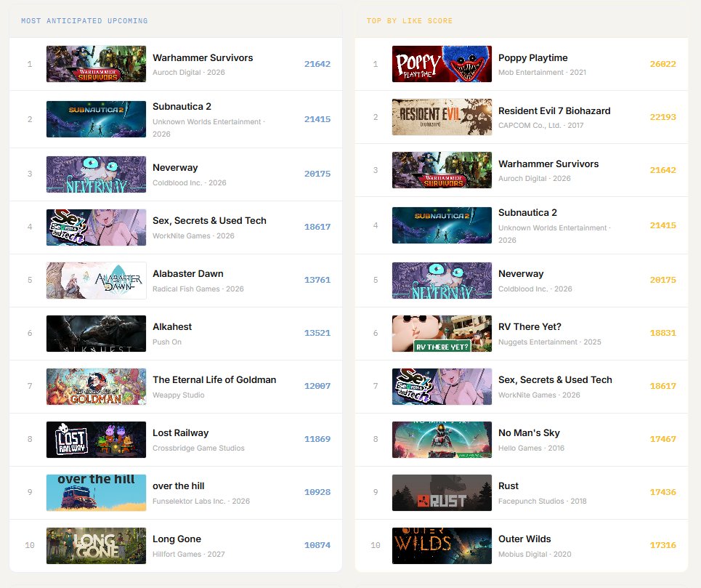The image size is (701, 588).
Task: Select Sex, Secrets & Used Tech title in Most Anticipated
Action: pos(209,220)
